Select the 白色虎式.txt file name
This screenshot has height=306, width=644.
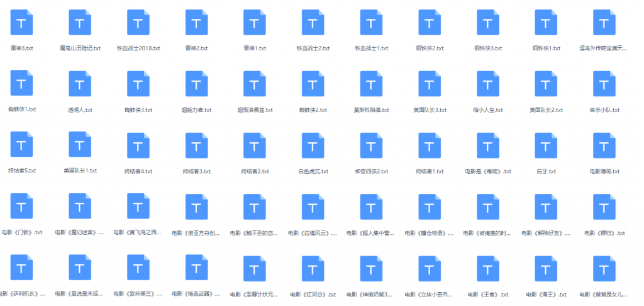click(313, 171)
